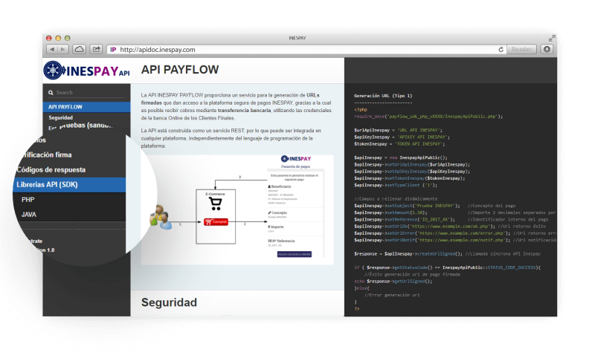Click the PAGAR CON BANCA ONLINE button
The image size is (595, 364).
point(295,254)
